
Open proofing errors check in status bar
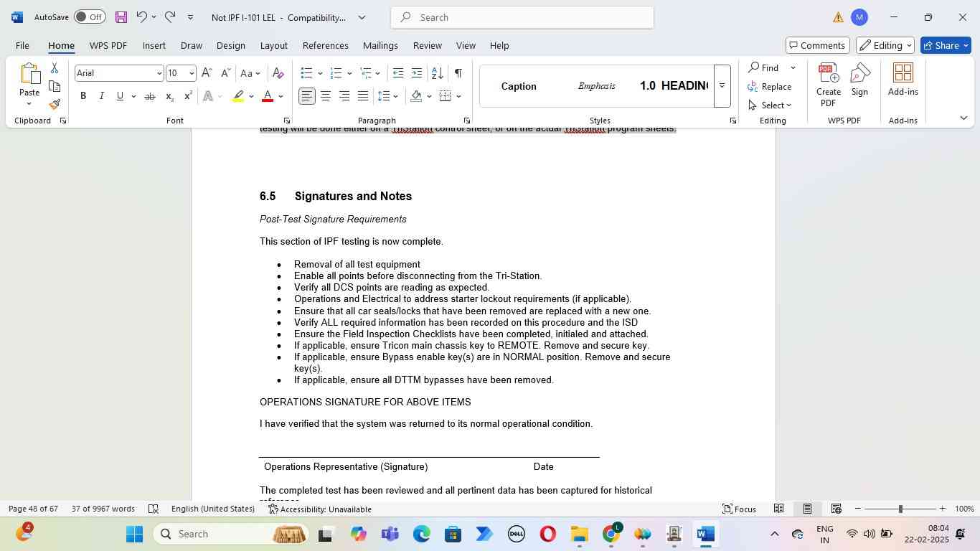click(x=154, y=509)
